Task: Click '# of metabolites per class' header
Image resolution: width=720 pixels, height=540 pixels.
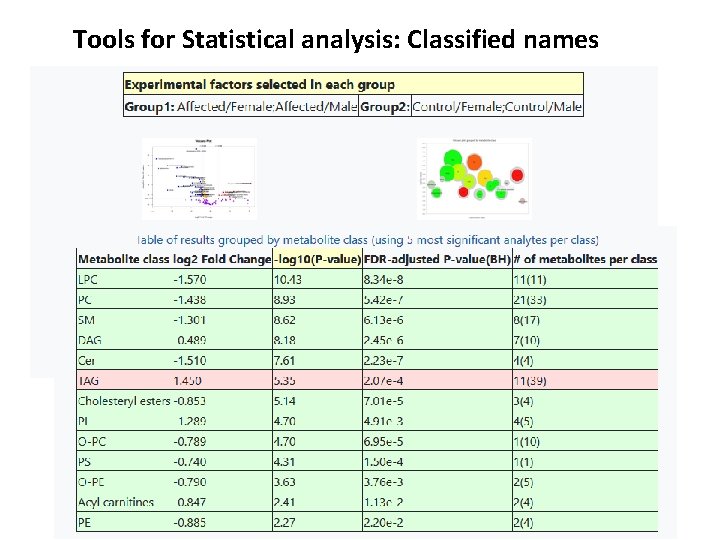Action: [x=585, y=259]
